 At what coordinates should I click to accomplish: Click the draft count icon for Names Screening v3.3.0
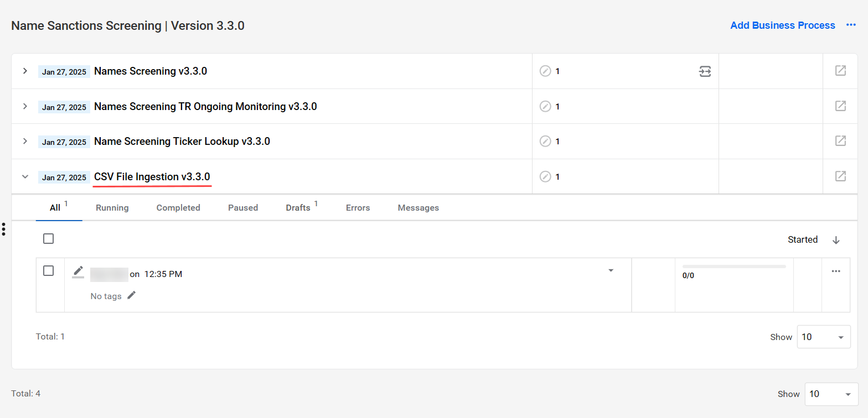coord(545,71)
